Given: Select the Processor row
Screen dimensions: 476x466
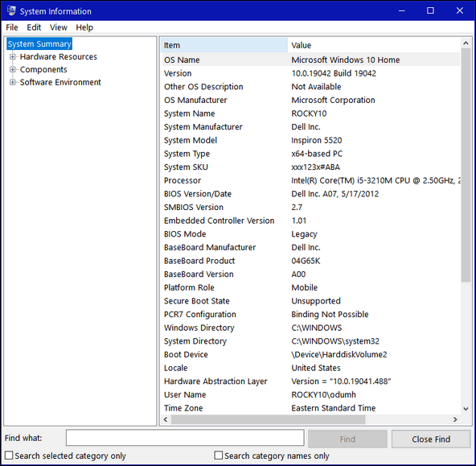Looking at the screenshot, I should click(310, 180).
